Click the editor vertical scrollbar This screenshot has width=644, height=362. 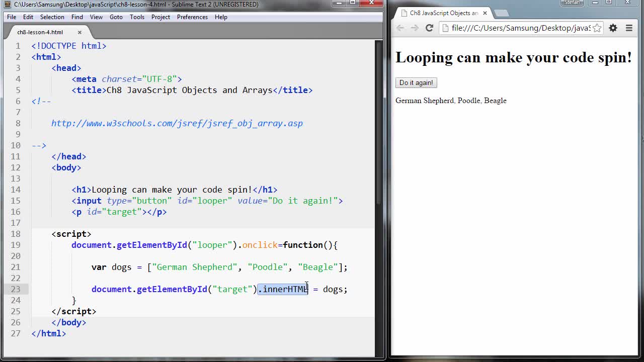point(378,123)
